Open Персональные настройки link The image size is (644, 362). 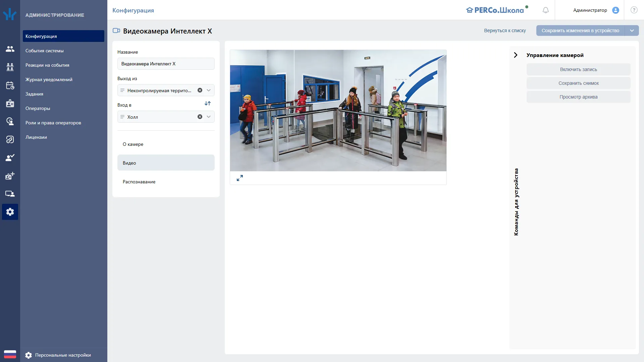click(63, 355)
